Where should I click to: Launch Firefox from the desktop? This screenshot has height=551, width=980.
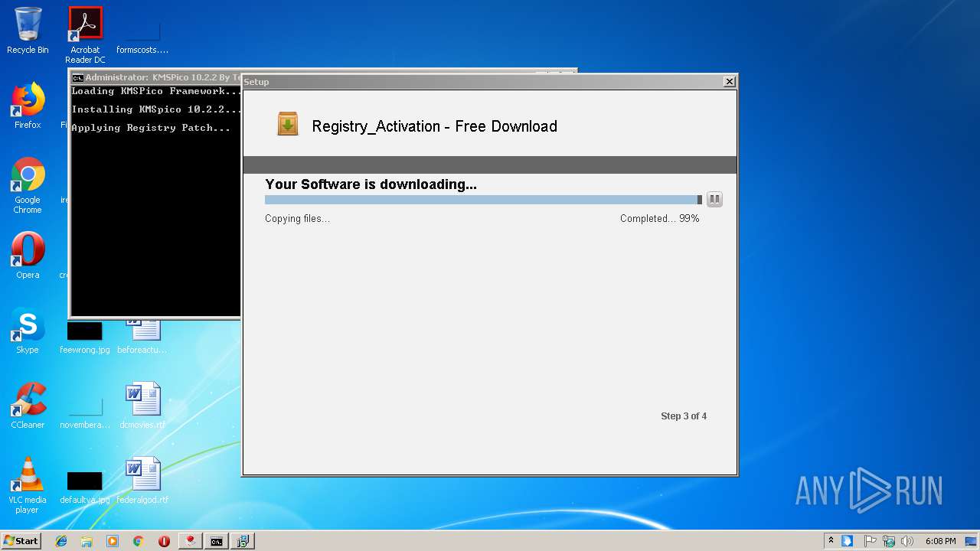(28, 106)
